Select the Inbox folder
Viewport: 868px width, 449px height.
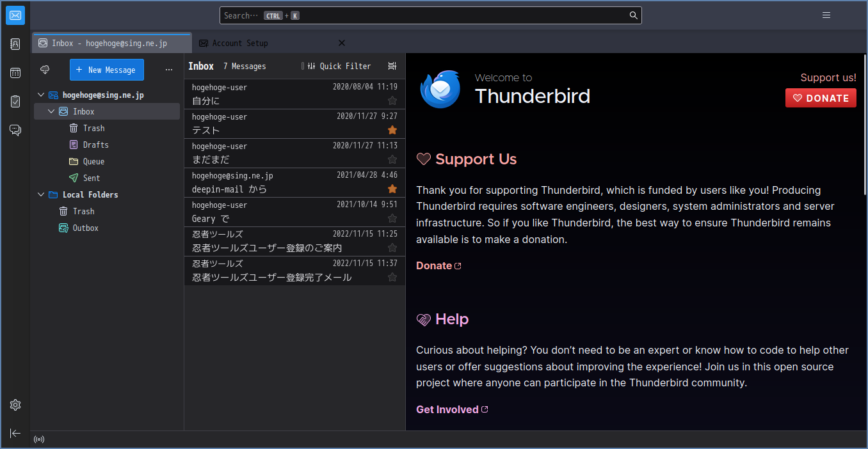[107, 111]
